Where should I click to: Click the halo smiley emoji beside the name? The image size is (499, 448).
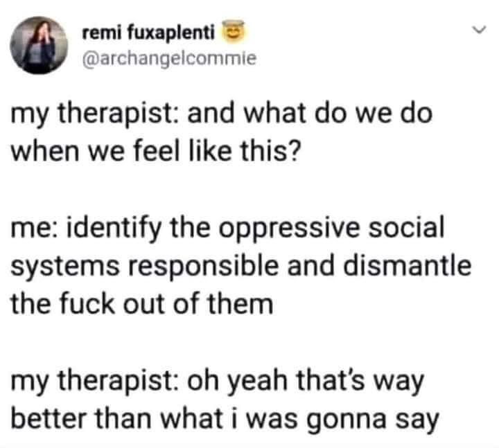click(x=233, y=31)
